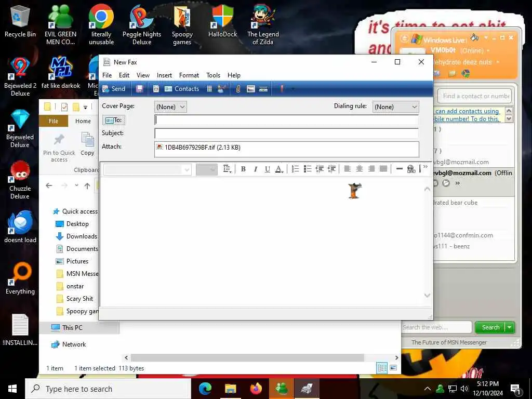Click the Search button in Messenger
Image resolution: width=532 pixels, height=399 pixels.
coord(490,327)
